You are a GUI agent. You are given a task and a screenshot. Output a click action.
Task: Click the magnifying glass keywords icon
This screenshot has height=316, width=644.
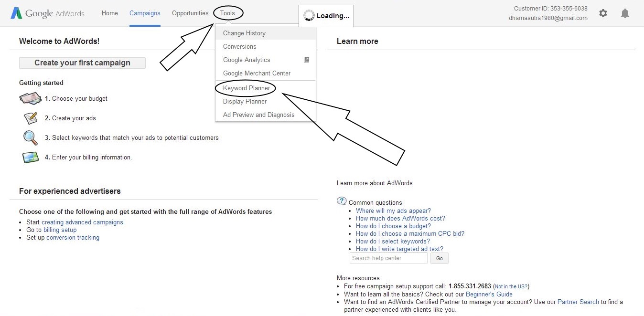(x=30, y=137)
